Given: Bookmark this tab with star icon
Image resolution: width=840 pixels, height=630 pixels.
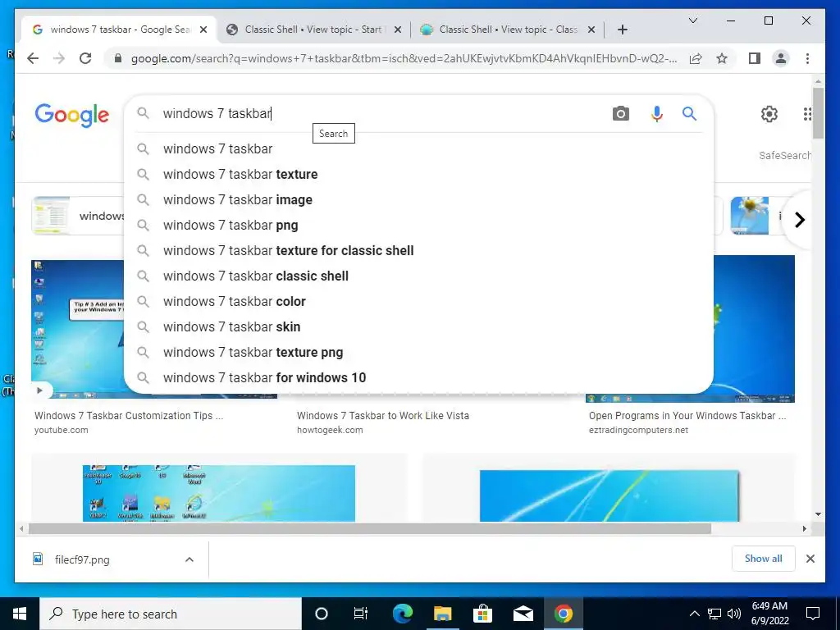Looking at the screenshot, I should [x=722, y=58].
